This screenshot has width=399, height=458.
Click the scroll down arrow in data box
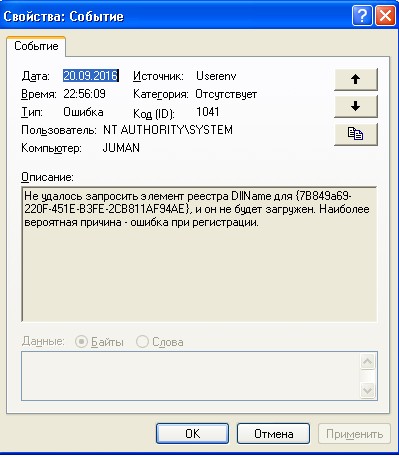pos(368,390)
